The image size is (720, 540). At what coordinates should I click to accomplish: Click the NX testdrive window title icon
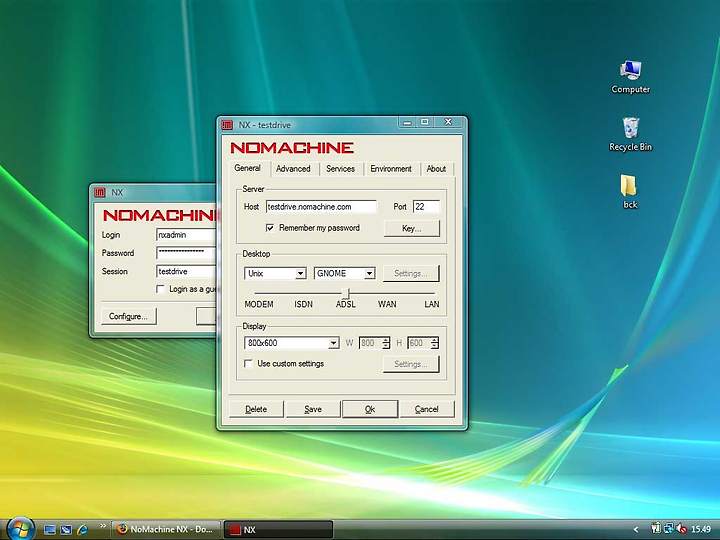pyautogui.click(x=227, y=125)
